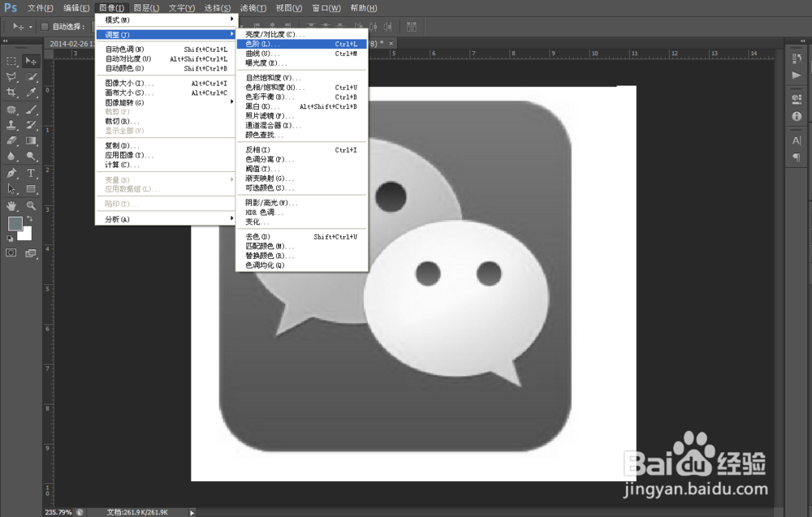Swap foreground and background colors
The width and height of the screenshot is (812, 517).
pyautogui.click(x=30, y=218)
